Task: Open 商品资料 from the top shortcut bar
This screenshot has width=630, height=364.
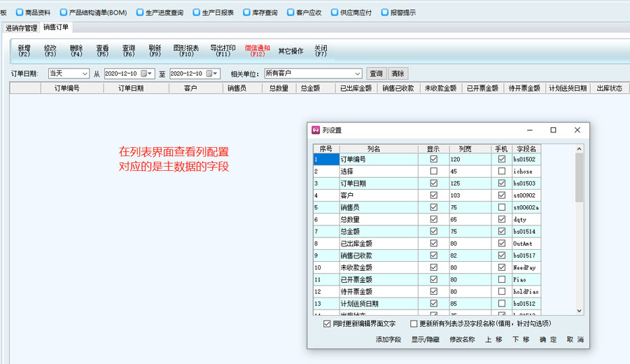Action: pos(33,13)
